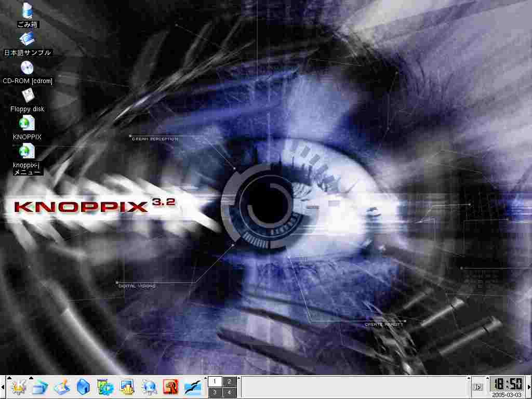Expand the arrow above the K menu
The image size is (532, 399).
[x=9, y=378]
